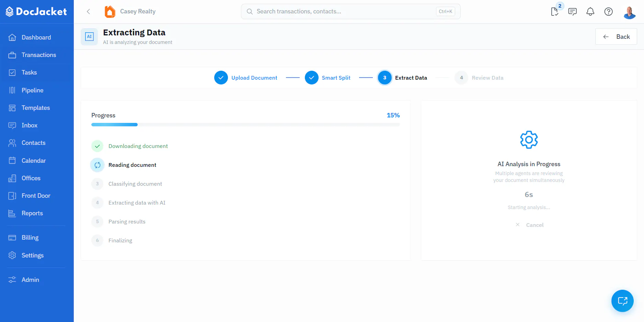Select the Extract Data step label
644x322 pixels.
tap(411, 78)
